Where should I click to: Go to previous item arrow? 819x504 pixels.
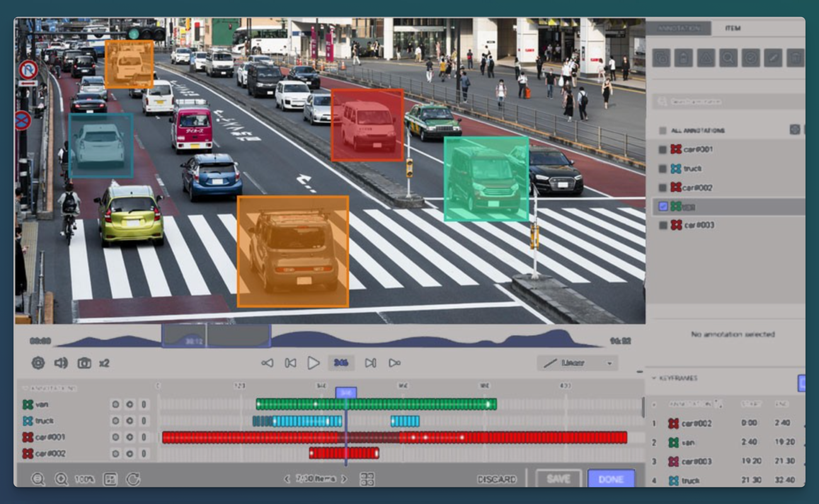coord(288,479)
